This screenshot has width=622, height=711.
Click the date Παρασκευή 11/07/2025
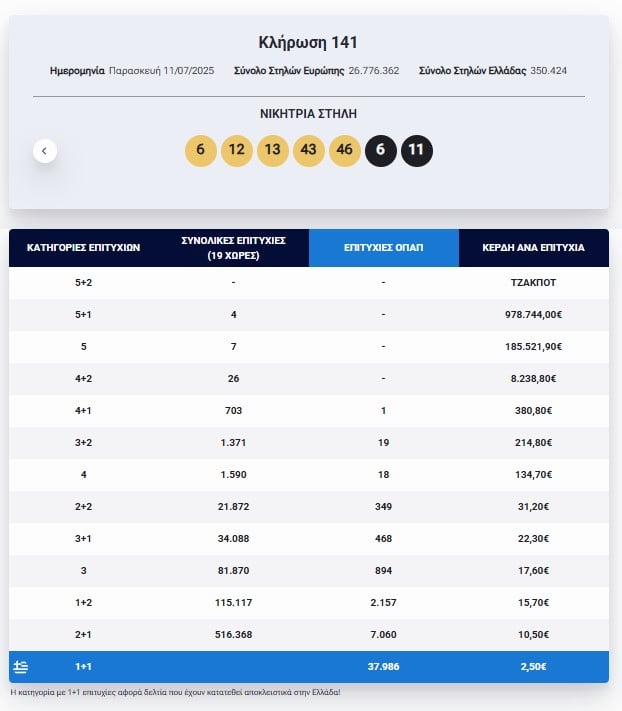[161, 71]
